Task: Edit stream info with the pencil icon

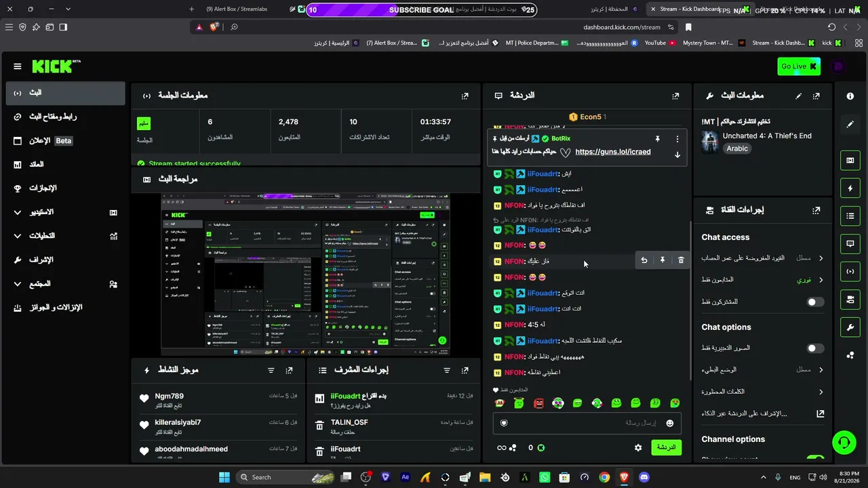Action: click(x=798, y=96)
